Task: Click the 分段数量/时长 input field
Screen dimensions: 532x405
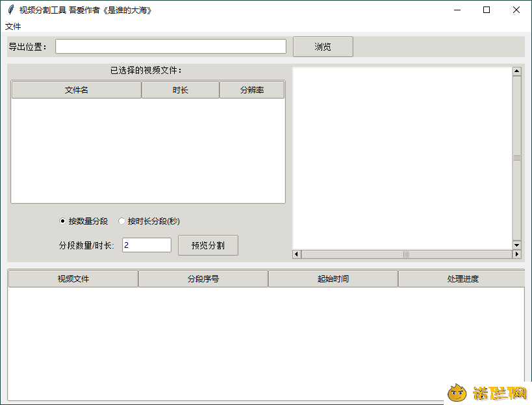Action: pyautogui.click(x=147, y=245)
